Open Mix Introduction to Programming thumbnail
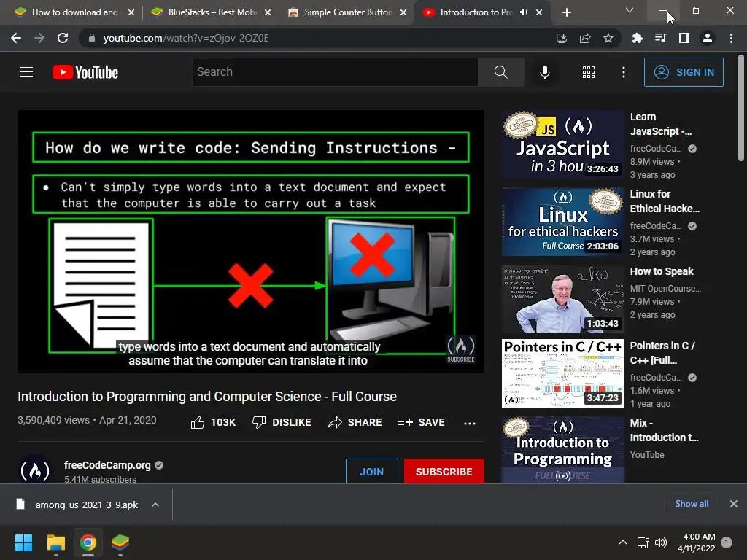Image resolution: width=747 pixels, height=560 pixels. [562, 450]
